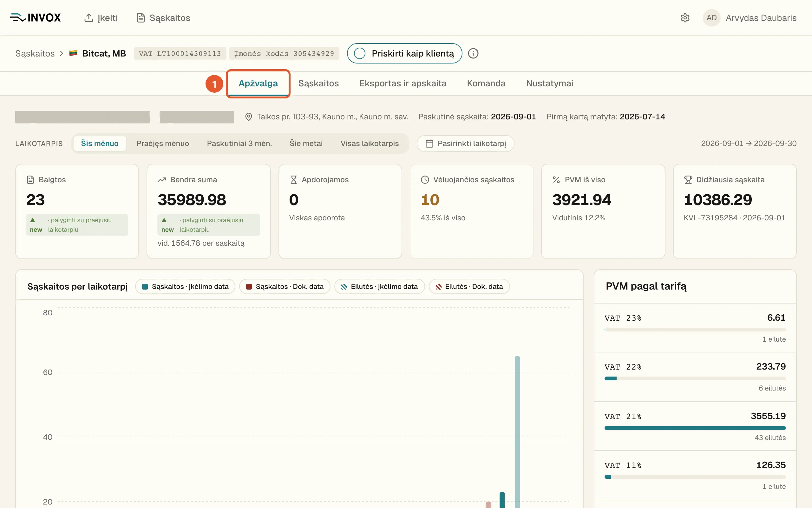Click the red Sąskaitos Dok. data swatch

pyautogui.click(x=249, y=287)
